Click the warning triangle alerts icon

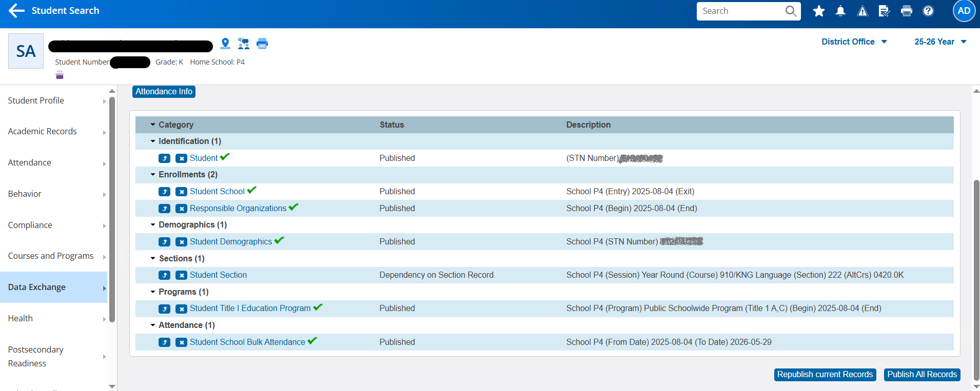[863, 11]
